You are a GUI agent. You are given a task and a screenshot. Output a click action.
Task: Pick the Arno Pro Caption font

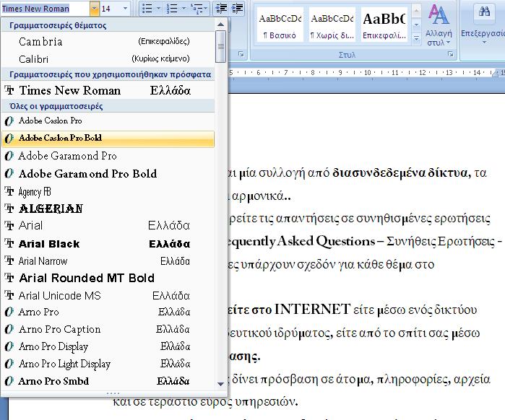point(108,329)
